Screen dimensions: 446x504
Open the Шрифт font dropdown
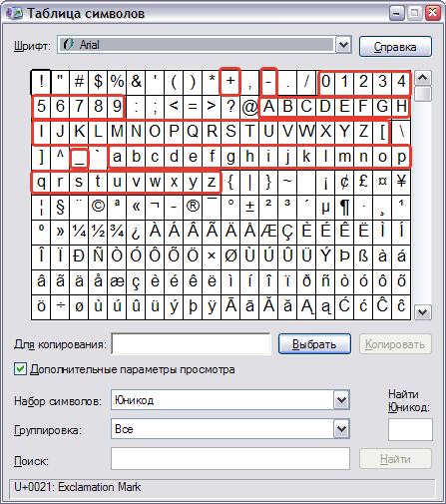point(343,45)
